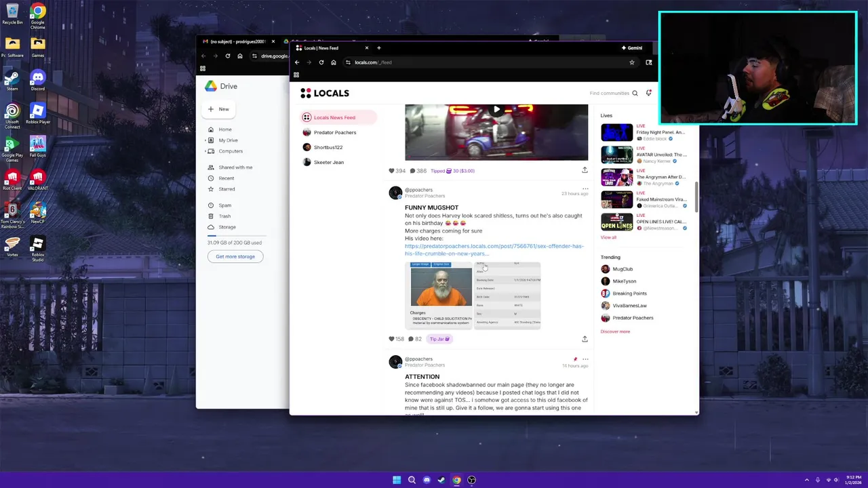The image size is (868, 488).
Task: Open Google Play Games desktop shortcut
Action: tap(12, 148)
